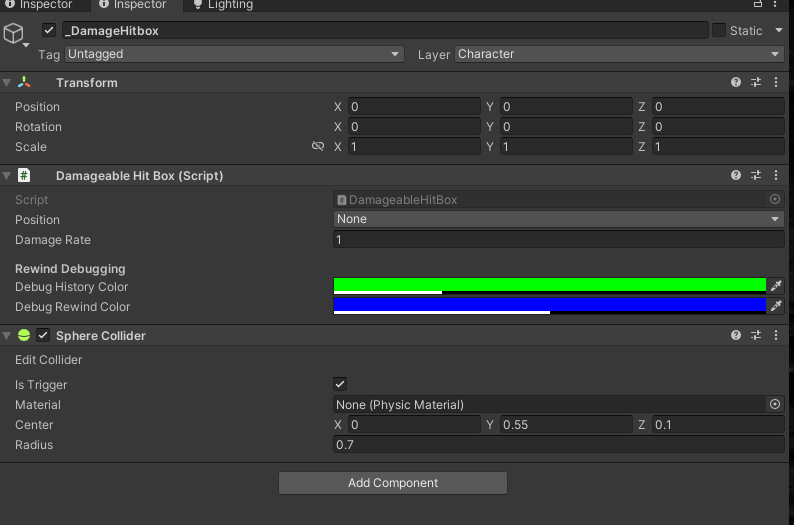This screenshot has height=525, width=794.
Task: Switch to the Lighting tab
Action: (x=223, y=5)
